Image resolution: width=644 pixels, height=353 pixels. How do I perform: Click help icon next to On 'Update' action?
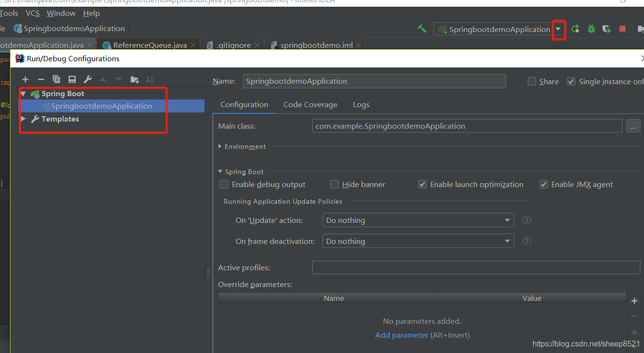[527, 220]
